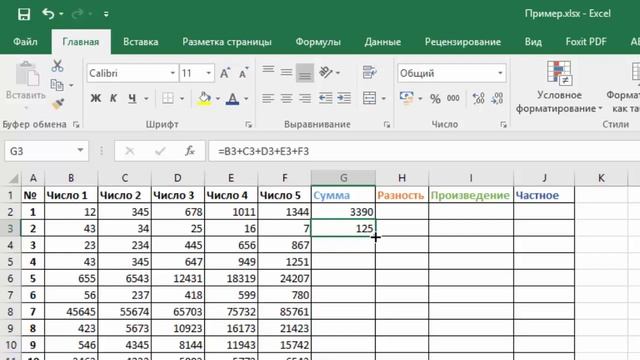This screenshot has width=640, height=360.
Task: Click the Increase Decimal icon
Action: pyautogui.click(x=478, y=98)
